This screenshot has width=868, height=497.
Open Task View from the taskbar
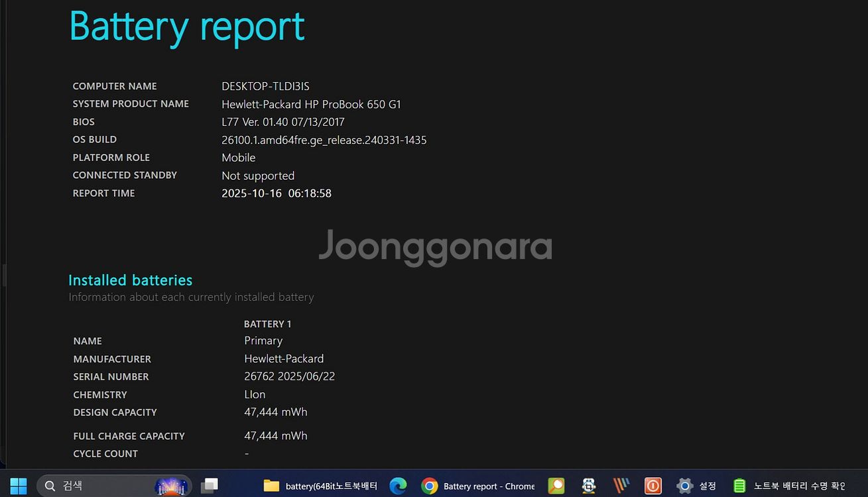(210, 486)
